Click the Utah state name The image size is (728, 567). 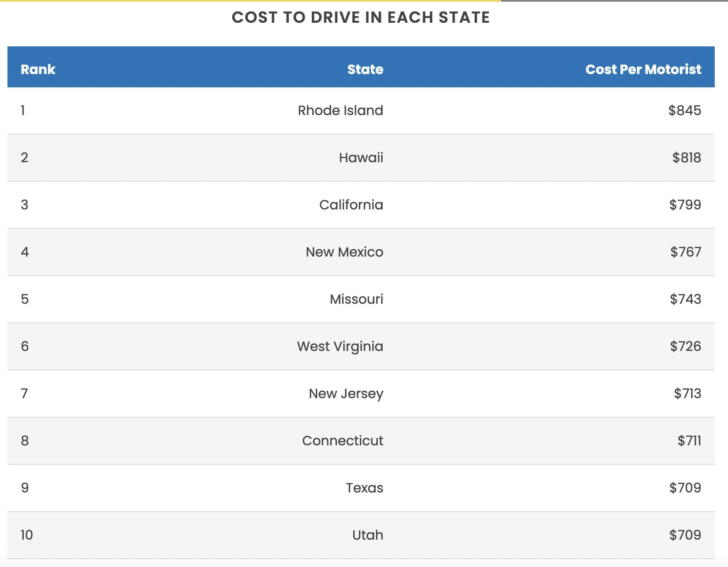367,535
